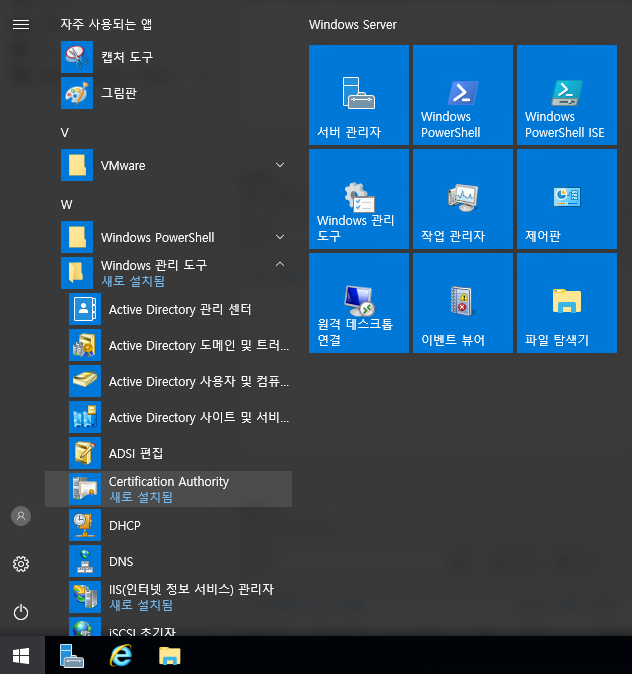Click the user account icon
The image size is (632, 674).
(21, 516)
